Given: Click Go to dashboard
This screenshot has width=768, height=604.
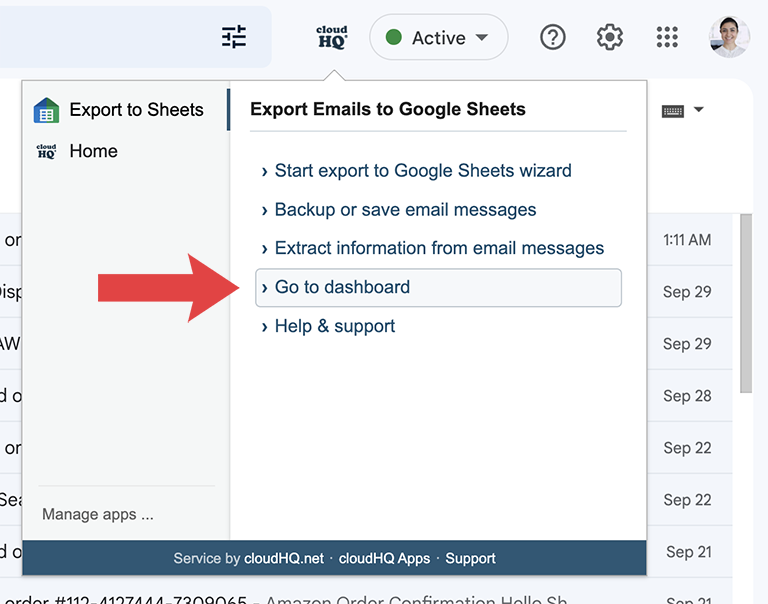Looking at the screenshot, I should coord(438,288).
